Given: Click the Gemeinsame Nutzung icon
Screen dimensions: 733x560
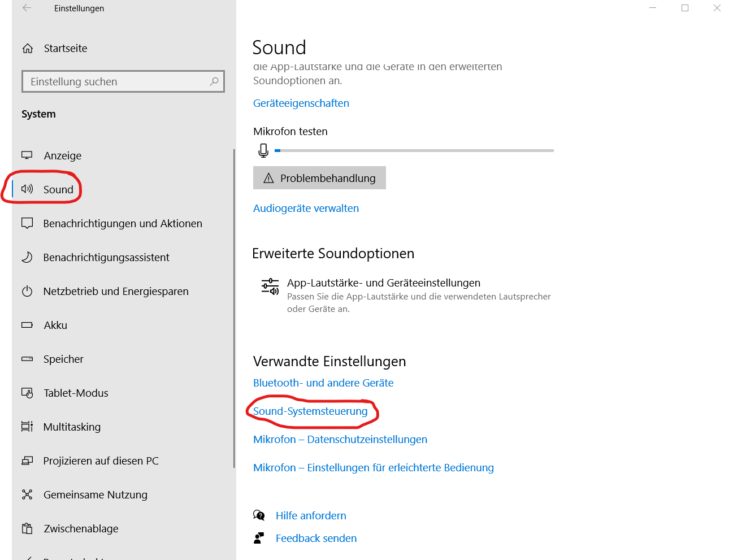Looking at the screenshot, I should coord(27,494).
